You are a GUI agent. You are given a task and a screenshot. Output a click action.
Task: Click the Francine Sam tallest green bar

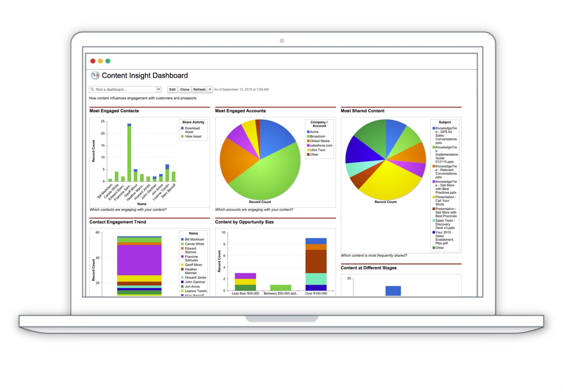(x=129, y=154)
